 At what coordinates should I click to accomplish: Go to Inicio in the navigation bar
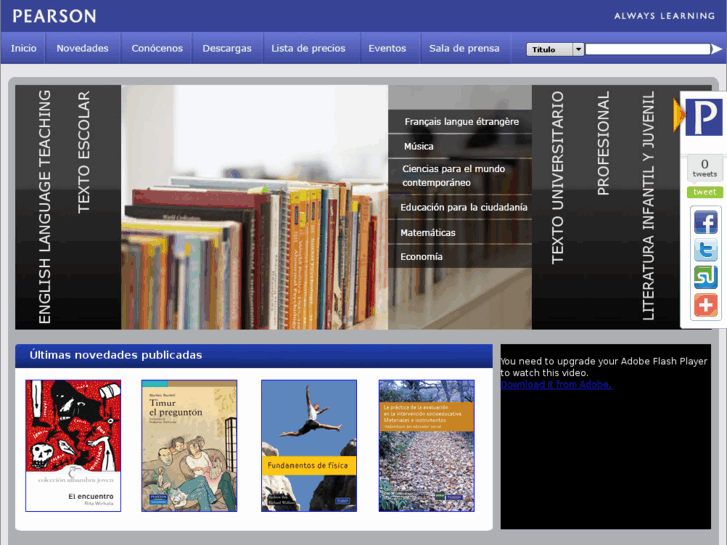click(x=24, y=48)
